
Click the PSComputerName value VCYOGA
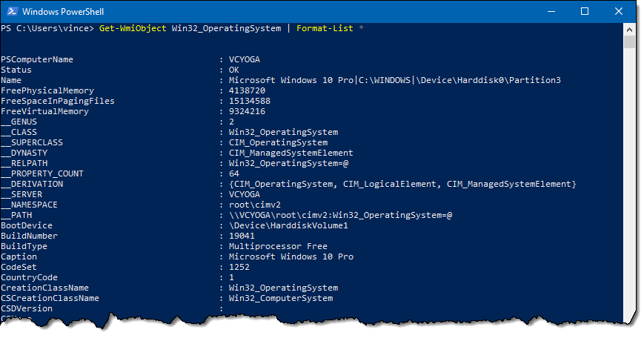click(x=245, y=59)
